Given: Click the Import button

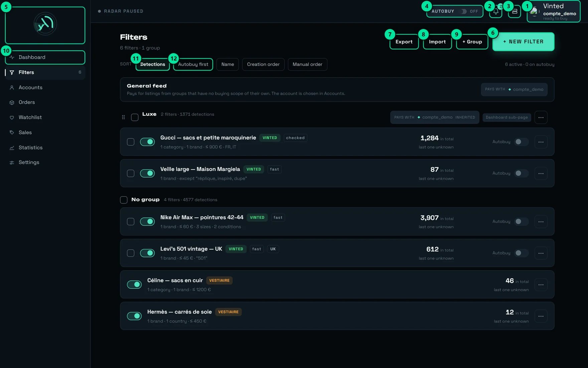Looking at the screenshot, I should (x=437, y=42).
